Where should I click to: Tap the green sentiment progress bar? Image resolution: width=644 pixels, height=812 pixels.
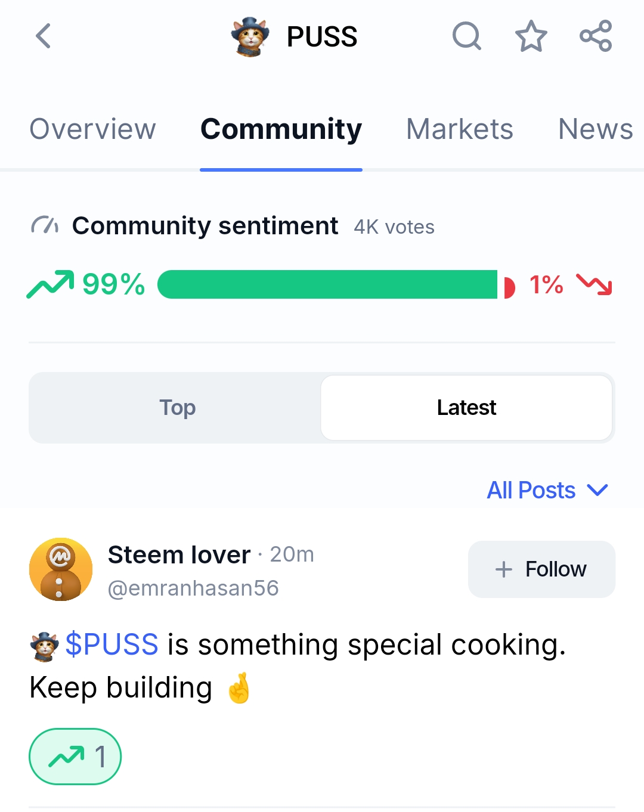[327, 284]
